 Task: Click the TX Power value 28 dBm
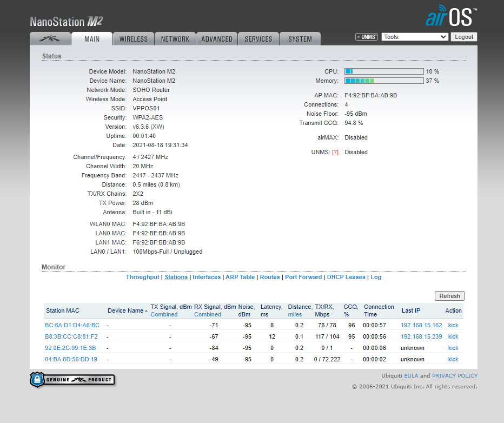coord(143,203)
